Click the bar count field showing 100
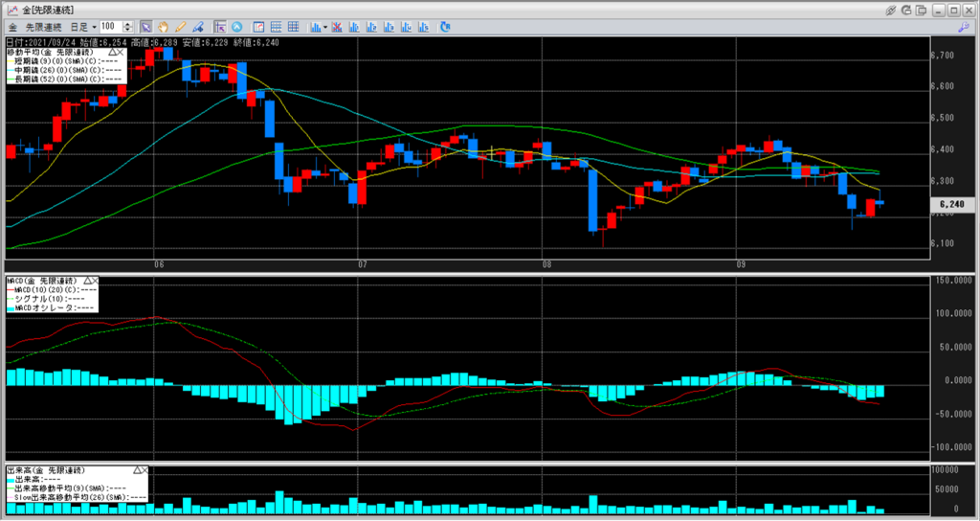980x521 pixels. [x=111, y=27]
